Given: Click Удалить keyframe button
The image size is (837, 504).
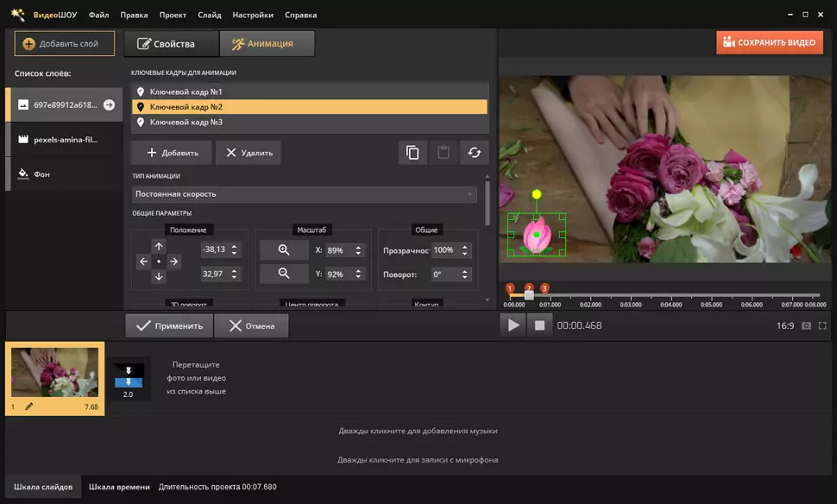Looking at the screenshot, I should (249, 153).
